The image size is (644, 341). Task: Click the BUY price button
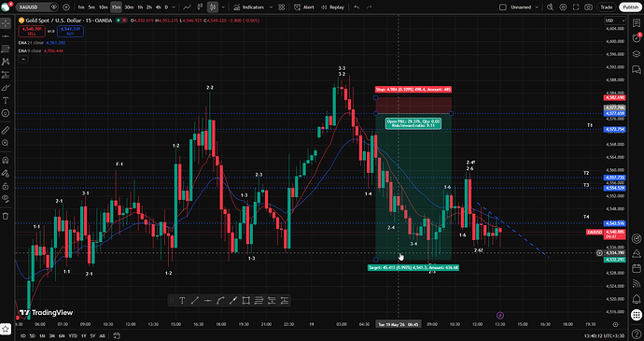70,31
